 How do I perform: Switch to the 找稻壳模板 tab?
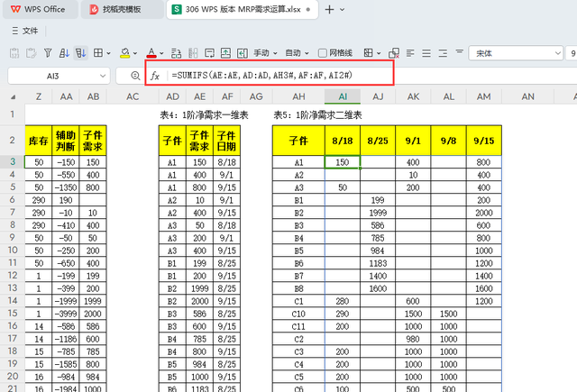122,9
